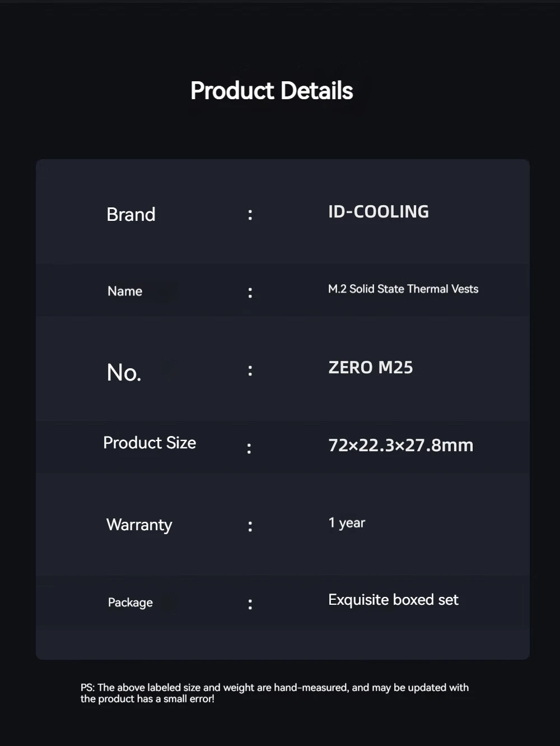Viewport: 560px width, 746px height.
Task: Click the colon in the Package row
Action: (250, 604)
